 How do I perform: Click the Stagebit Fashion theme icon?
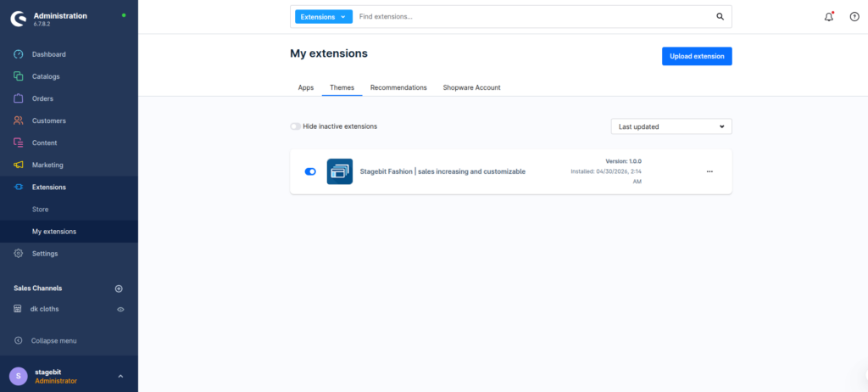click(339, 171)
